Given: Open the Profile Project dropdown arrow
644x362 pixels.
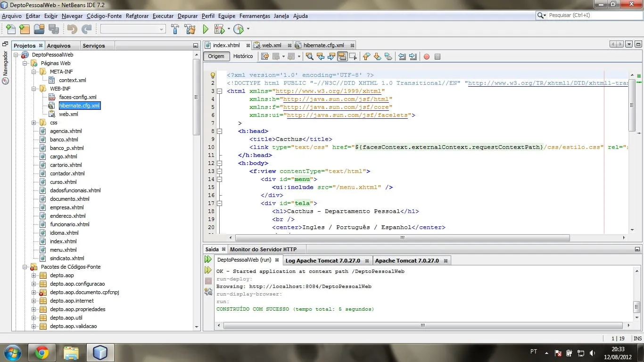Looking at the screenshot, I should (x=248, y=29).
